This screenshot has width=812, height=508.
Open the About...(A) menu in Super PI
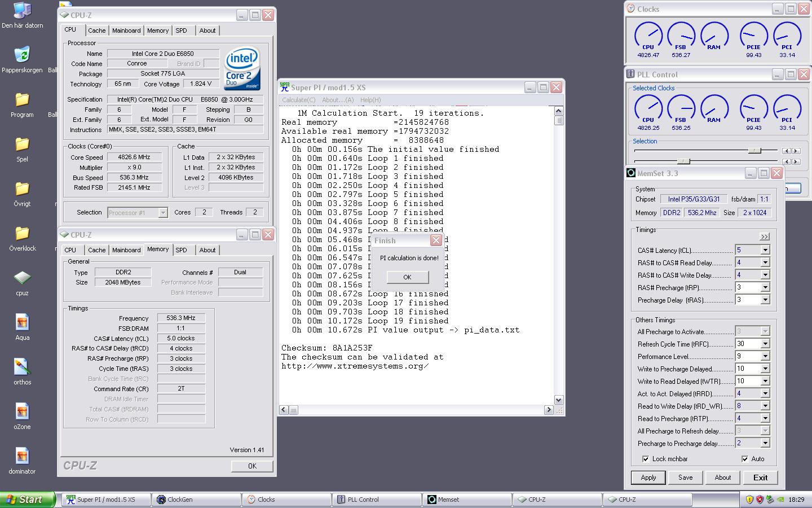tap(338, 100)
